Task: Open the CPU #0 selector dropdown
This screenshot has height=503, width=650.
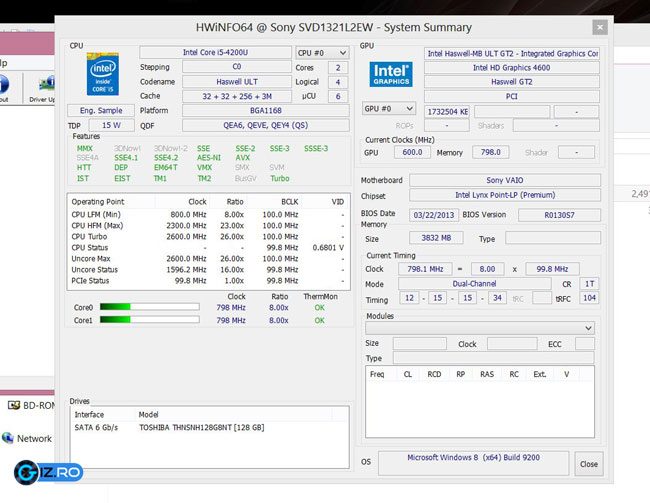Action: coord(322,53)
